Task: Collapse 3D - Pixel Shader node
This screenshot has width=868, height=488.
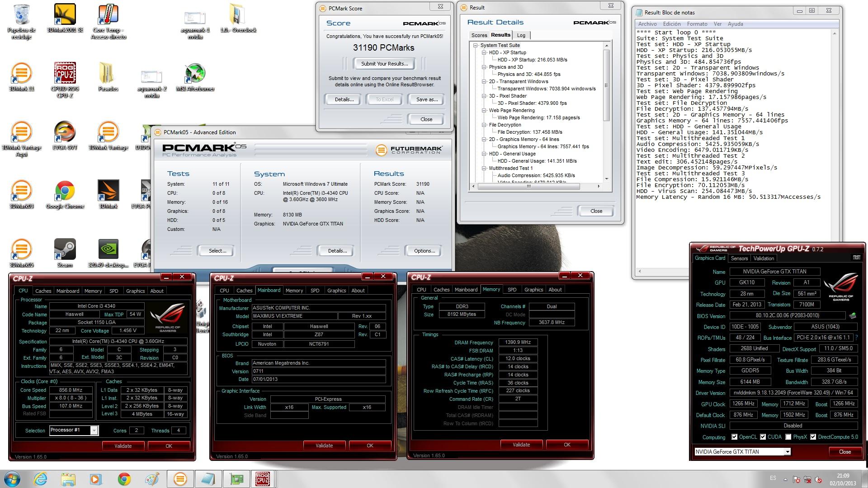Action: click(x=484, y=96)
